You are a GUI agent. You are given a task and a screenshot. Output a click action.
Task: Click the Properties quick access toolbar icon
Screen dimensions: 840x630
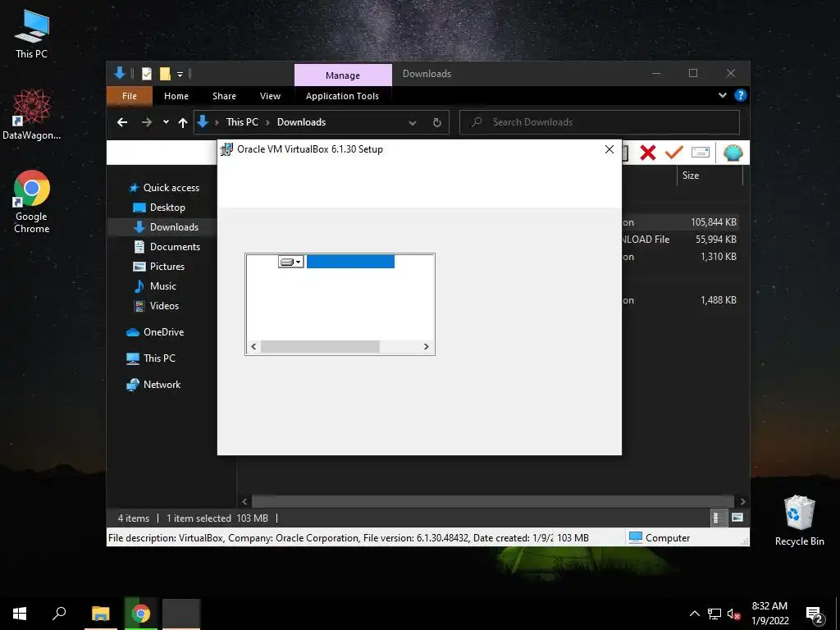(146, 73)
